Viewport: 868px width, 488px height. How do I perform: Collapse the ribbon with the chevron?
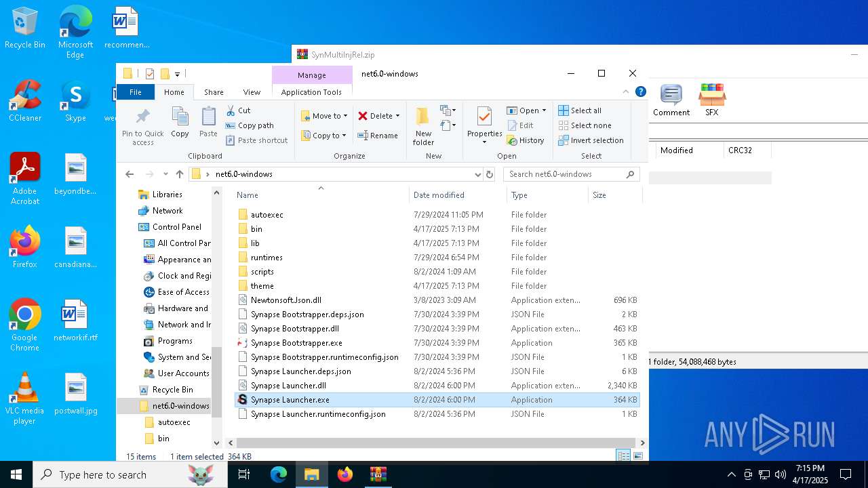tap(626, 91)
